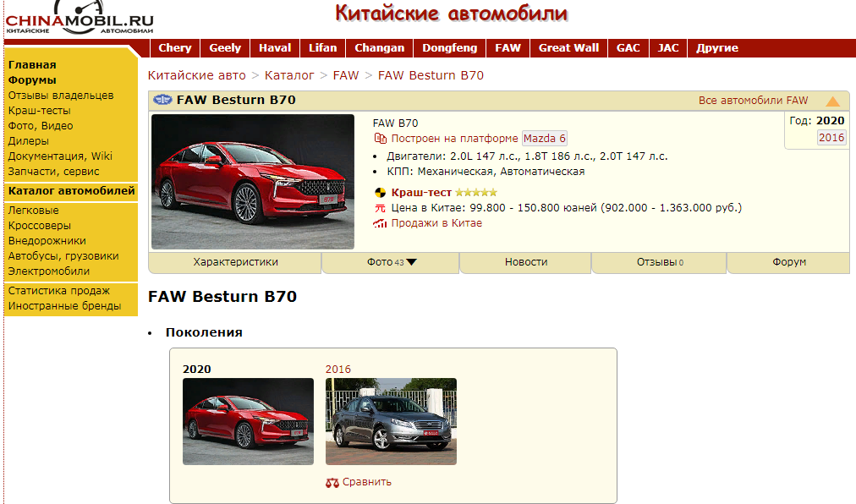The image size is (856, 504).
Task: Click FAW Besturn B70 breadcrumb
Action: pyautogui.click(x=431, y=75)
